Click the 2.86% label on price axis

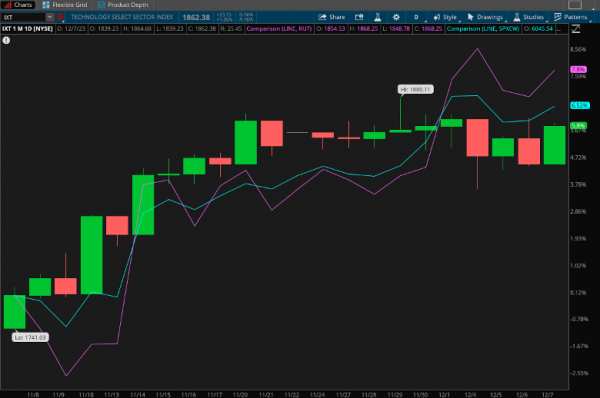(x=578, y=211)
